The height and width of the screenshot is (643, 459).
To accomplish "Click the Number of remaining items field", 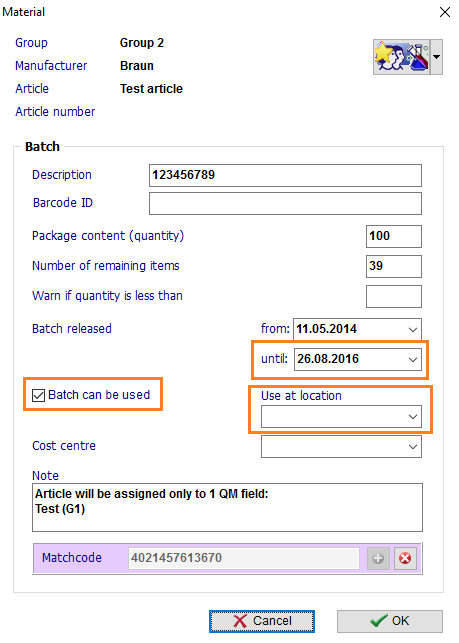I will 394,267.
